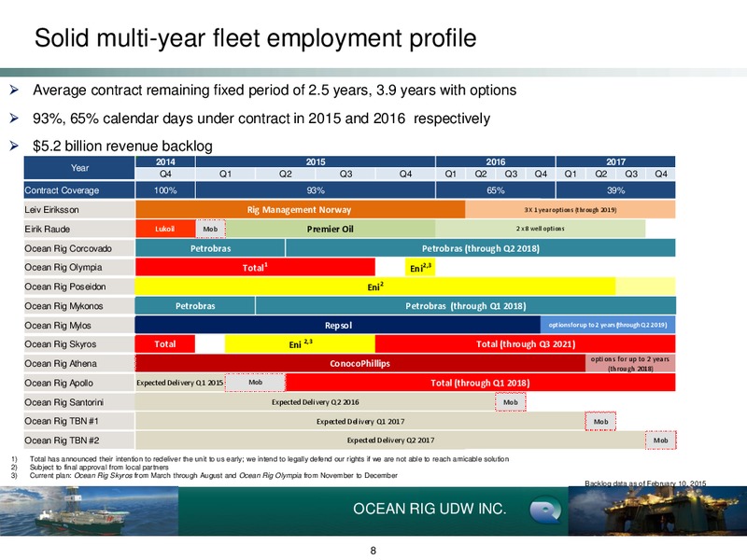This screenshot has height=560, width=747.
Task: Click the short 'Petrobras' bar for Mykonos
Action: [x=195, y=306]
